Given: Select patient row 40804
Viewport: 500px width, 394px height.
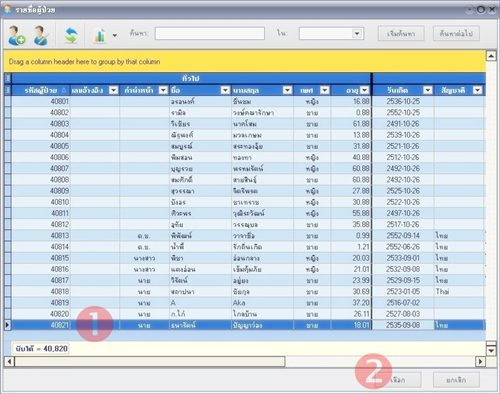Looking at the screenshot, I should [245, 135].
